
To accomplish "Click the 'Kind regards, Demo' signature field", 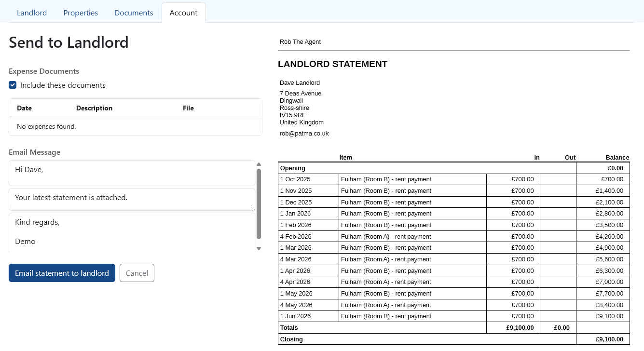I will [x=132, y=232].
